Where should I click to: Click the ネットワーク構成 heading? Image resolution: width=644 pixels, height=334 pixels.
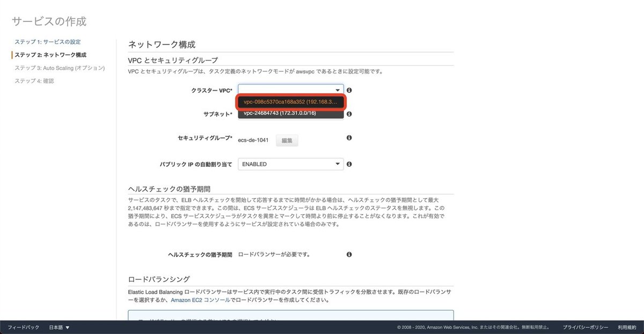point(162,44)
